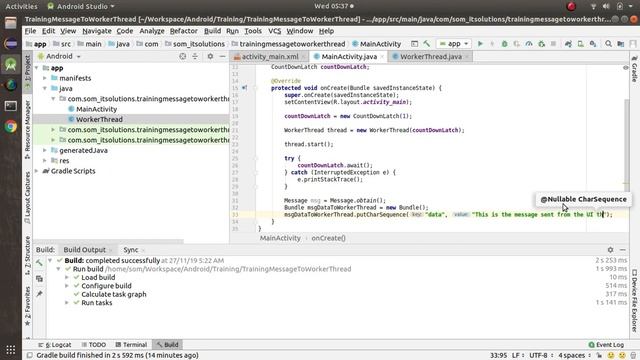Toggle the Gradle side tab on the right

coord(634,68)
